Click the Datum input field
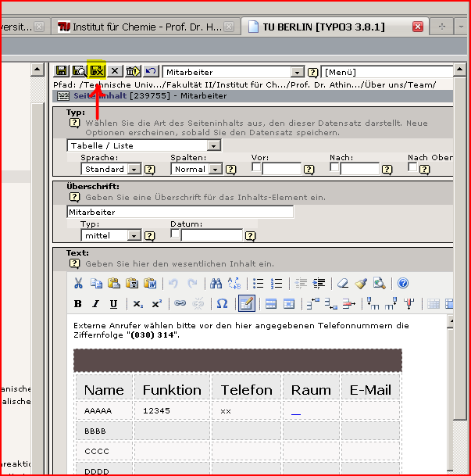Viewport: 471px width, 476px height. tap(212, 235)
